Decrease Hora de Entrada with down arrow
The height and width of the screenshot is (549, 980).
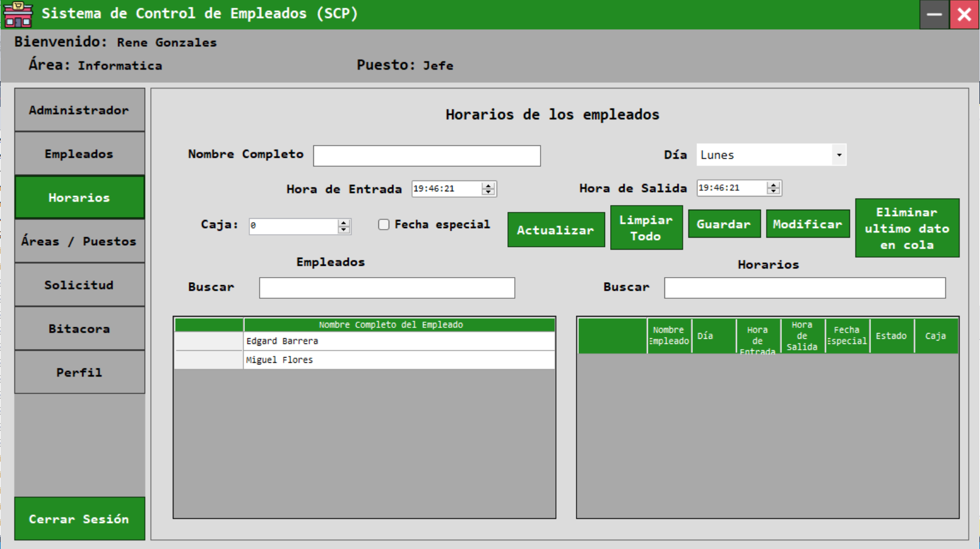tap(488, 193)
